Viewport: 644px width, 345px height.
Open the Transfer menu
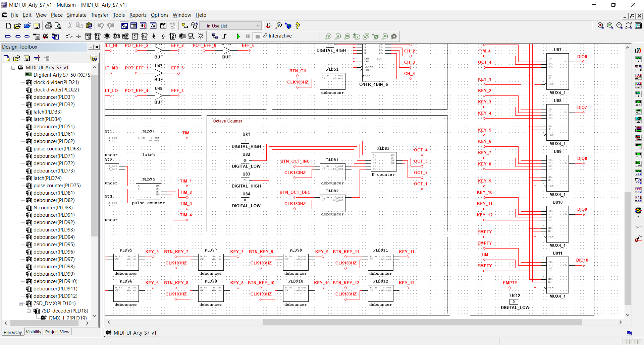[x=100, y=15]
